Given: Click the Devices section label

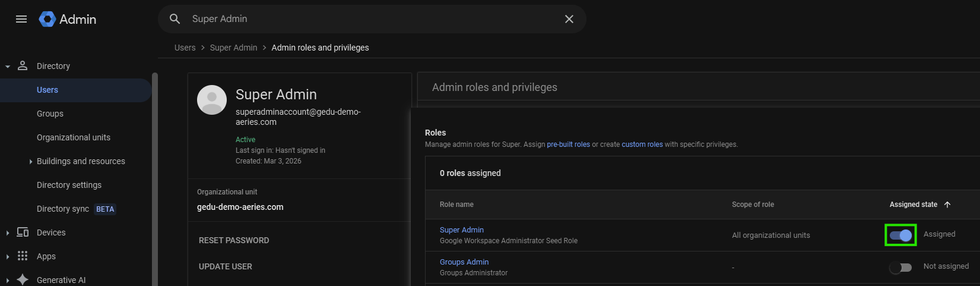Looking at the screenshot, I should 51,232.
